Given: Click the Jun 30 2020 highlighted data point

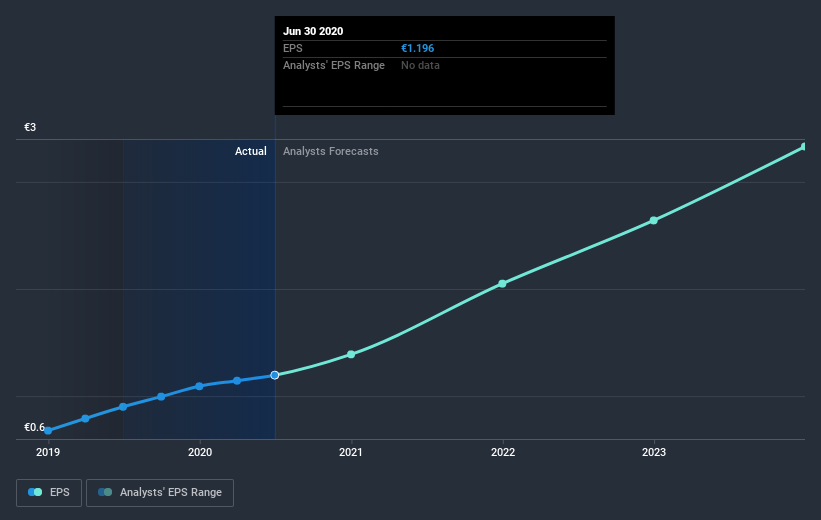Looking at the screenshot, I should point(275,375).
